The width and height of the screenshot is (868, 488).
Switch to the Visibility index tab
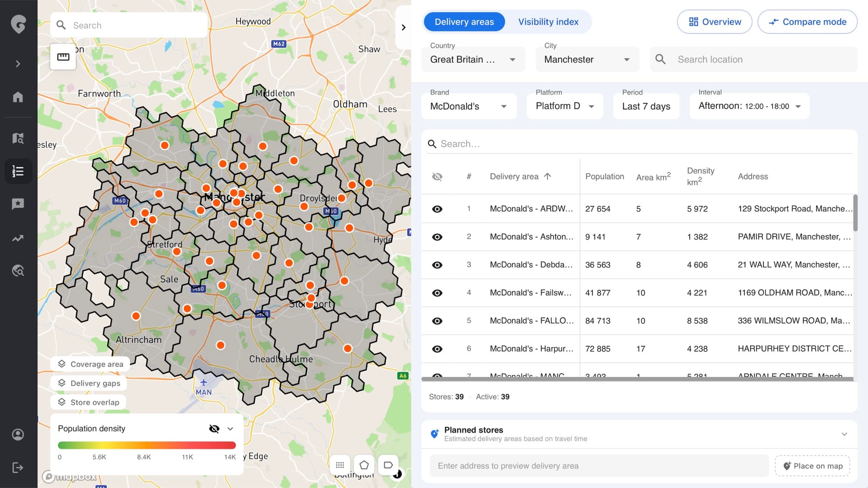coord(548,22)
